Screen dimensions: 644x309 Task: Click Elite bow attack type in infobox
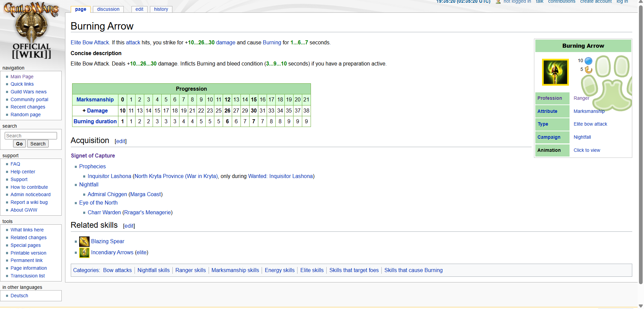(590, 124)
